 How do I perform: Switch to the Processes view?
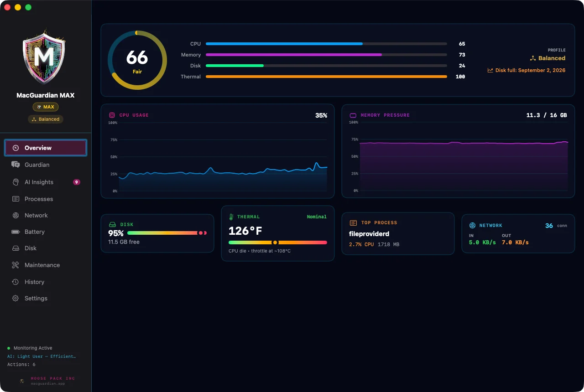tap(46, 199)
